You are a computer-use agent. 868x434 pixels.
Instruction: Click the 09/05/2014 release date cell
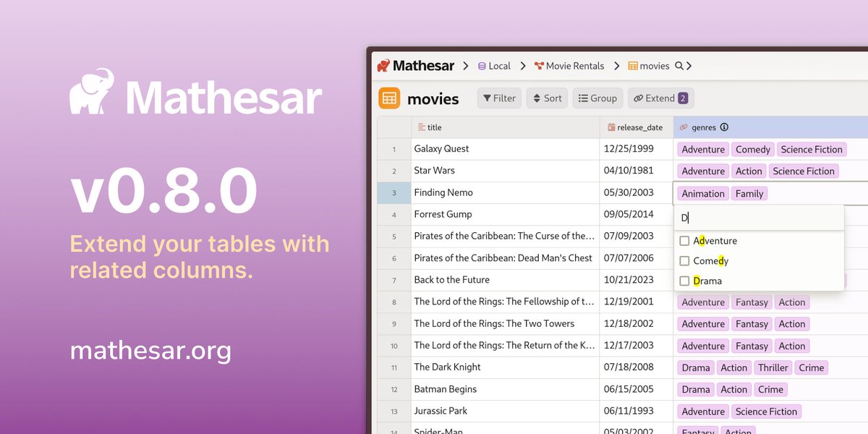pos(637,214)
